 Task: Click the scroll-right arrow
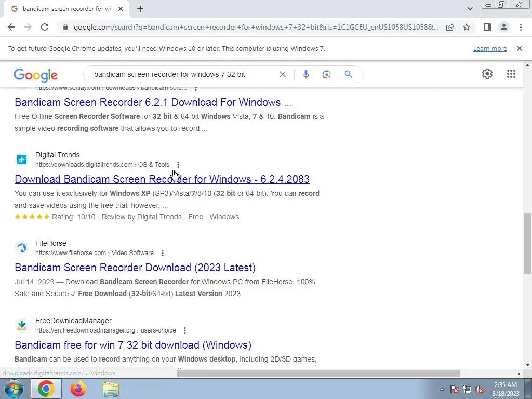[519, 374]
